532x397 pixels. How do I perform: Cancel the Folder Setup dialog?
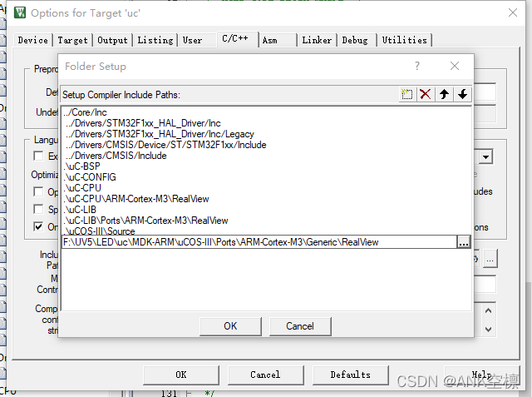coord(300,326)
